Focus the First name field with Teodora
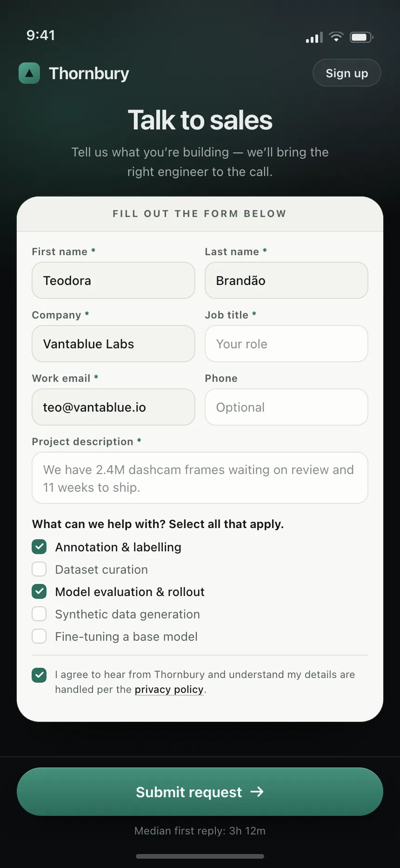The image size is (400, 868). [x=113, y=280]
